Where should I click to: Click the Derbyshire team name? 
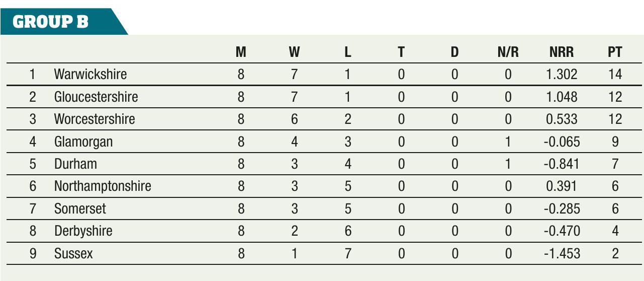click(83, 231)
